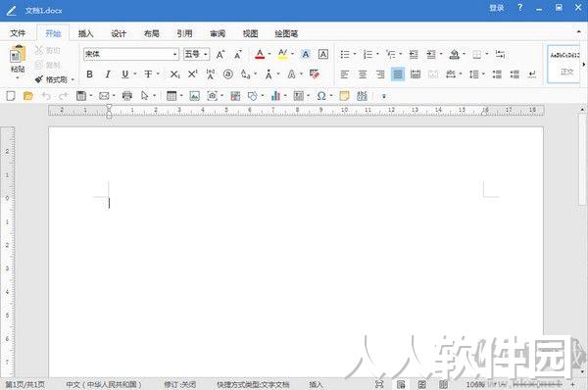Image resolution: width=588 pixels, height=390 pixels.
Task: Expand the font color dropdown arrow
Action: [x=269, y=54]
